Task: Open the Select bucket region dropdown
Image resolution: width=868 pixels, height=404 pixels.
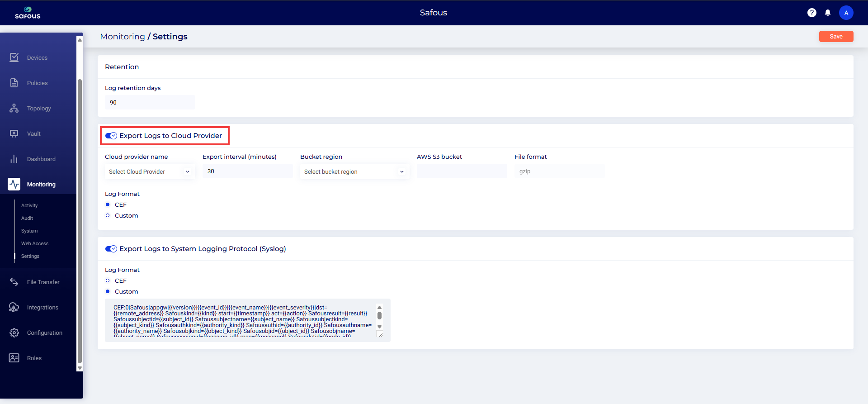Action: tap(354, 171)
